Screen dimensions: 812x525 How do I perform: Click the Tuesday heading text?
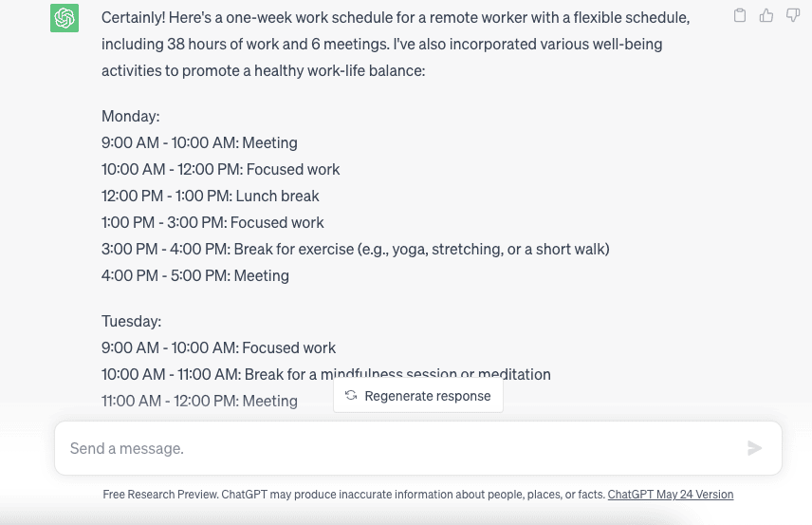tap(132, 321)
